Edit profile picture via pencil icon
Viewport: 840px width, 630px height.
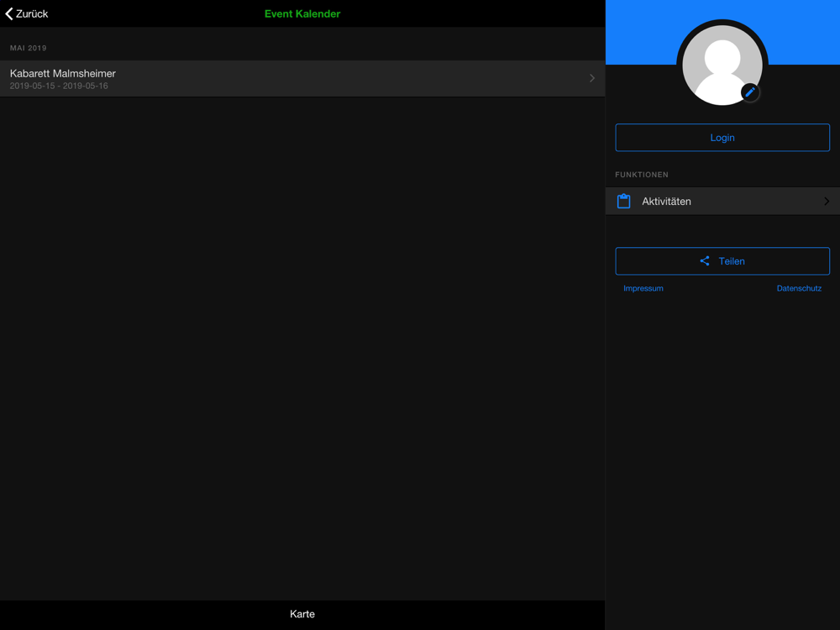750,92
